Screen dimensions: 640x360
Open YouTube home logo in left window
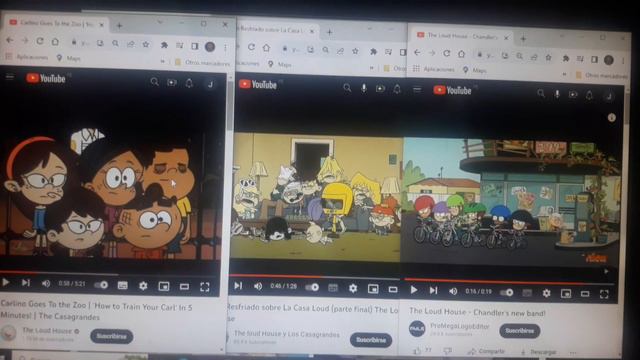pos(46,78)
